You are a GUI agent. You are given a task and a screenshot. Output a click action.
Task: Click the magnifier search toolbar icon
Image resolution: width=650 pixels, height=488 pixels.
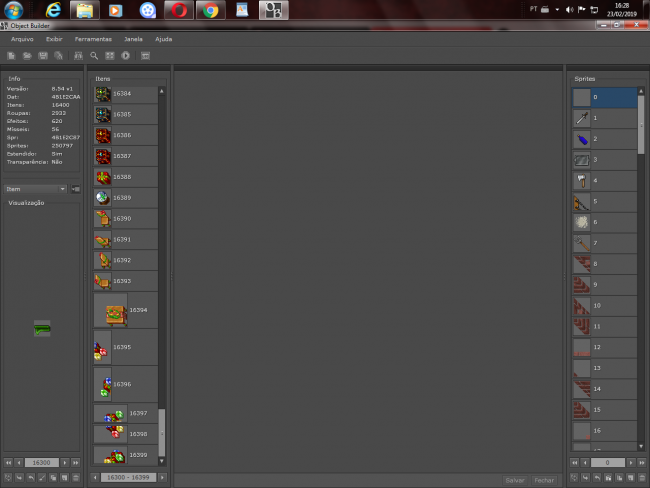point(94,56)
